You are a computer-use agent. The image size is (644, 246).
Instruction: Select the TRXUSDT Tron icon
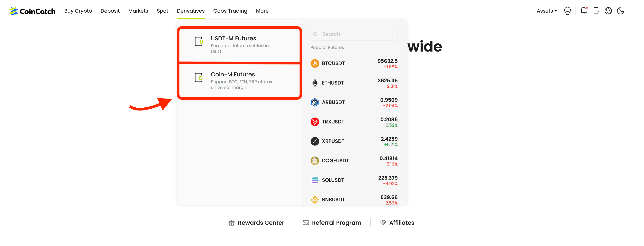pos(315,122)
